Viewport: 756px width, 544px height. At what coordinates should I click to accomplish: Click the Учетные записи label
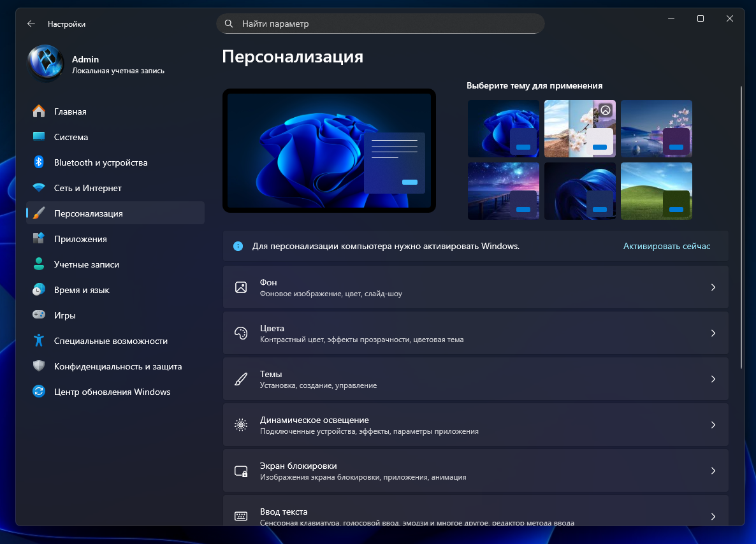86,264
